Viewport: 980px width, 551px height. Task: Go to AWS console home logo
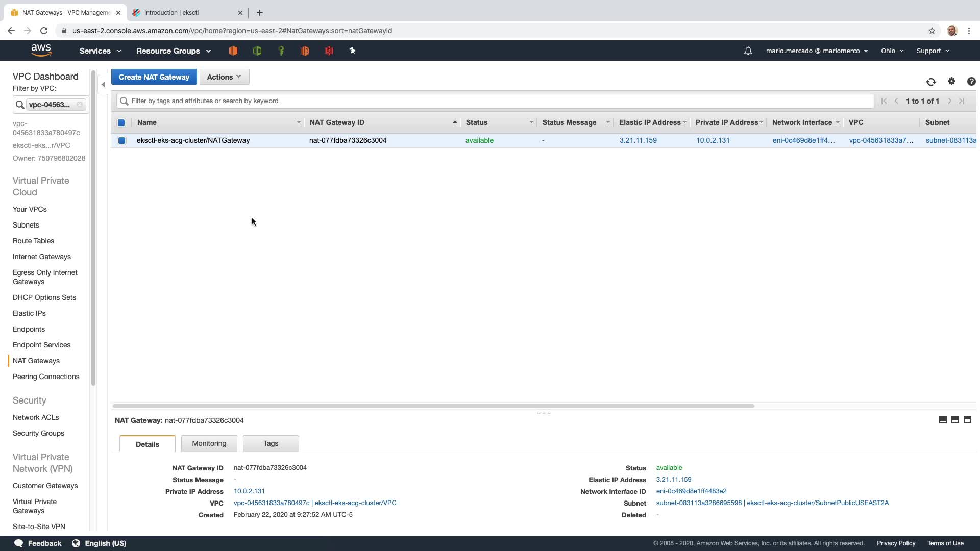pyautogui.click(x=41, y=50)
